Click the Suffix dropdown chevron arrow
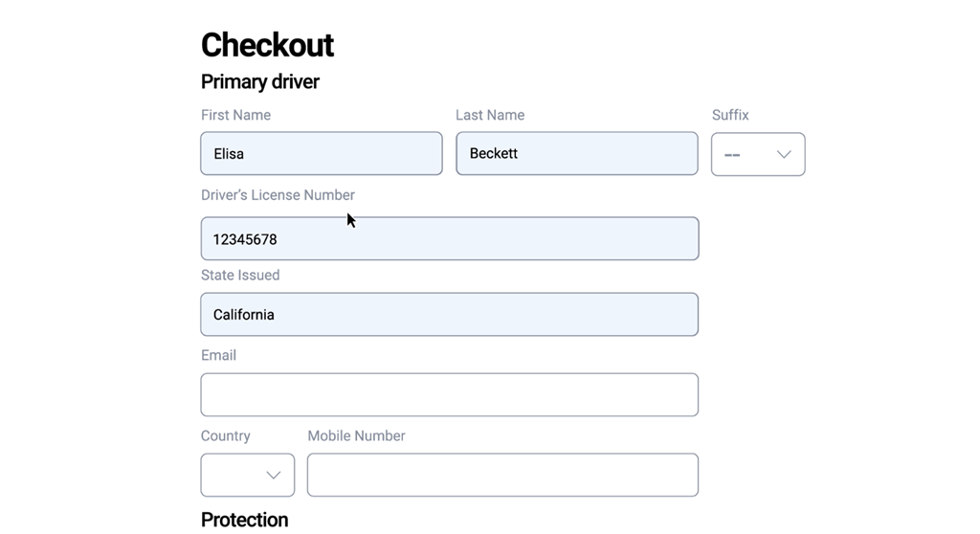 click(x=784, y=154)
